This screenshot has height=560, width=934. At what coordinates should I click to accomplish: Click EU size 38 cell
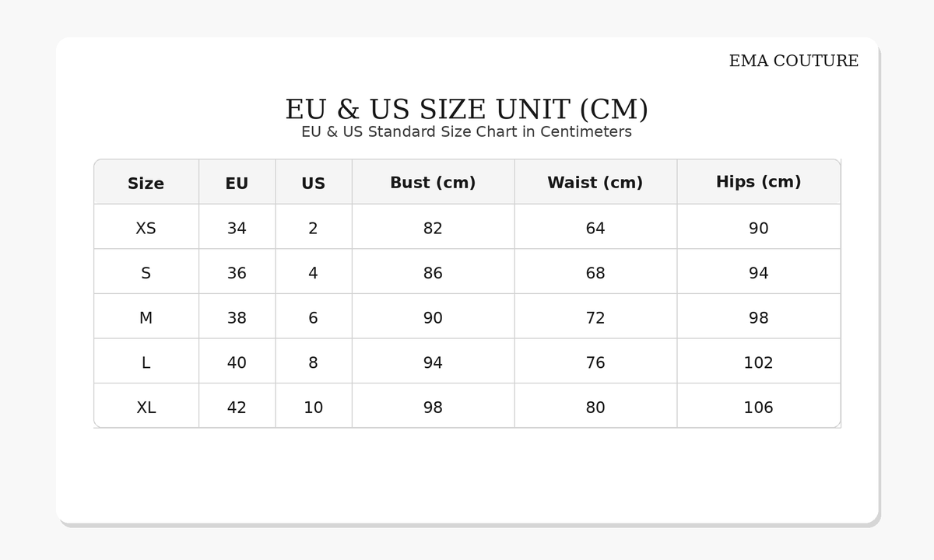[237, 318]
